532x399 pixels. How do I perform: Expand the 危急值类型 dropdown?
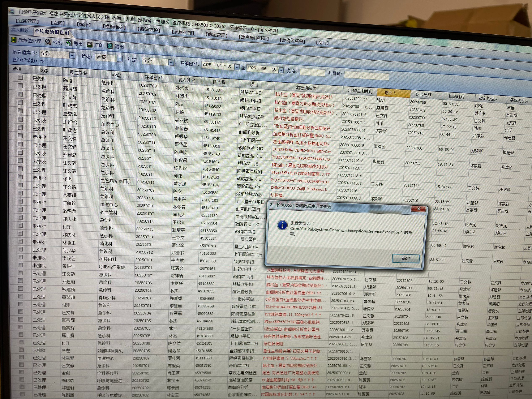(72, 56)
